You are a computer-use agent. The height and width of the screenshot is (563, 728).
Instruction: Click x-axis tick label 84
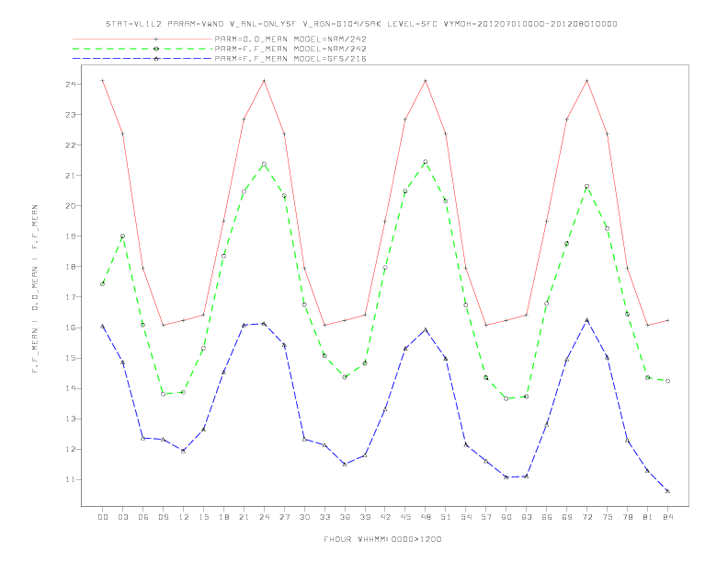tap(668, 517)
